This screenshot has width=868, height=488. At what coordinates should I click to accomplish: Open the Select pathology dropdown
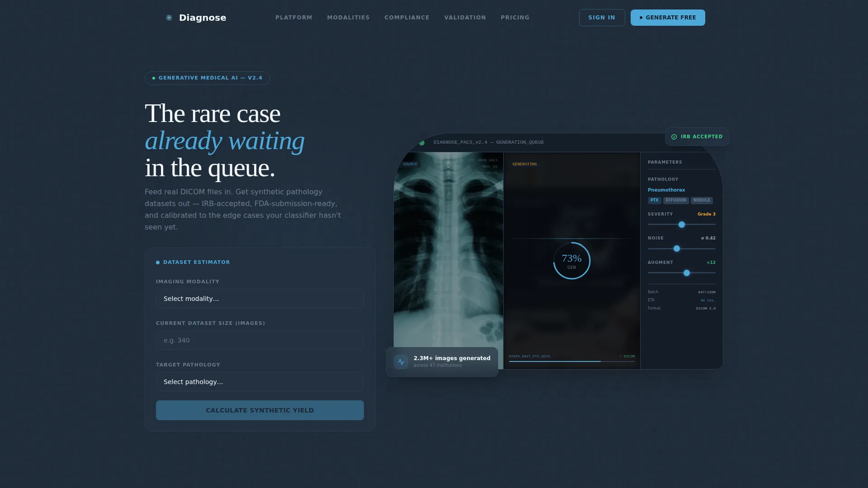click(x=260, y=382)
